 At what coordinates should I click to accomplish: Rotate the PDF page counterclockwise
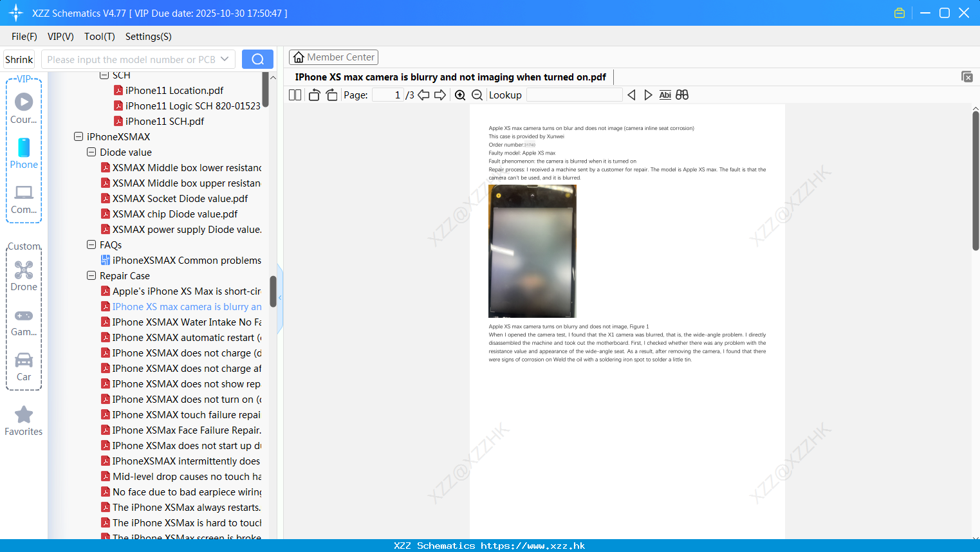click(314, 95)
